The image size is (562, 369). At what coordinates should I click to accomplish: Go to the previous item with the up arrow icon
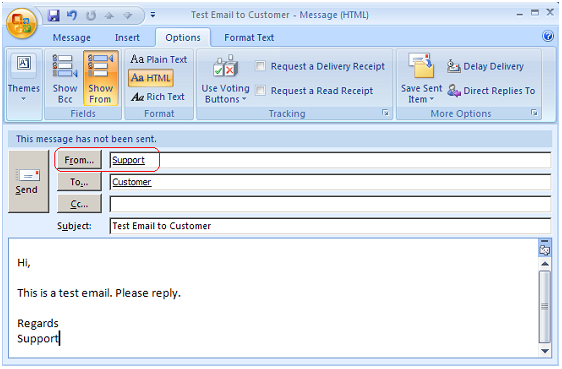(x=109, y=15)
